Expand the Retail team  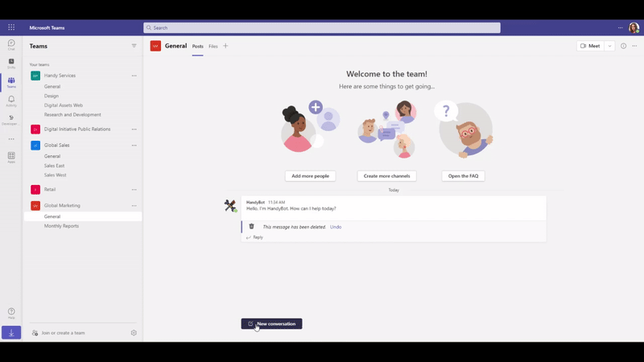point(50,190)
